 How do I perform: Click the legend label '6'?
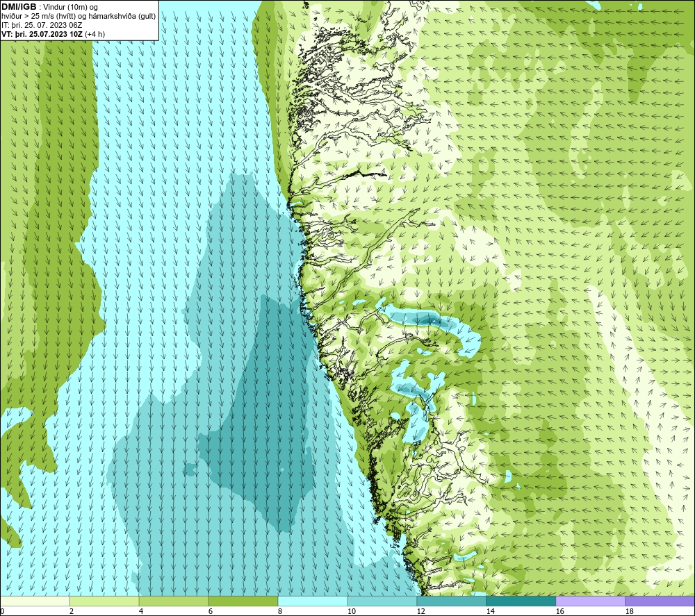211,611
